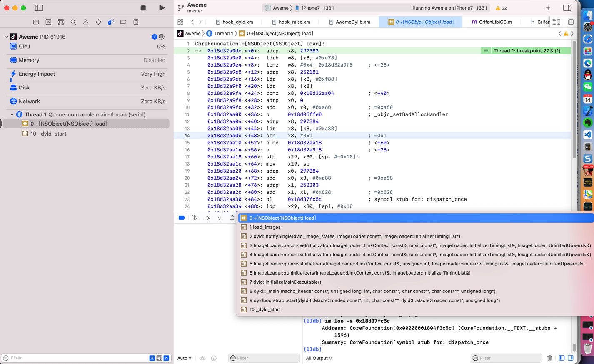Click the blue process view options icon
The height and width of the screenshot is (364, 594).
(155, 37)
